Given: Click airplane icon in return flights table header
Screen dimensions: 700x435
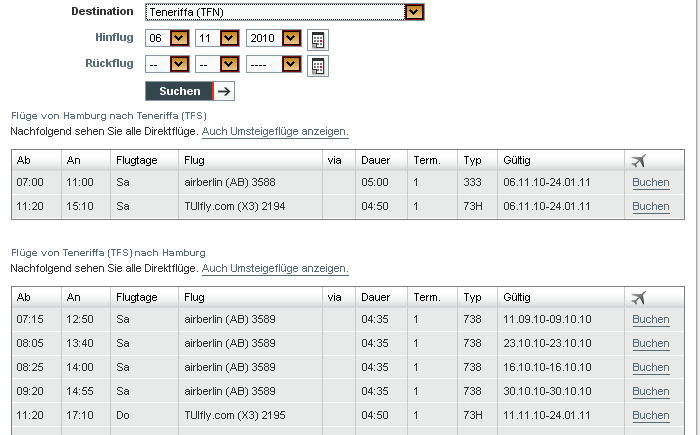Looking at the screenshot, I should click(x=639, y=297).
